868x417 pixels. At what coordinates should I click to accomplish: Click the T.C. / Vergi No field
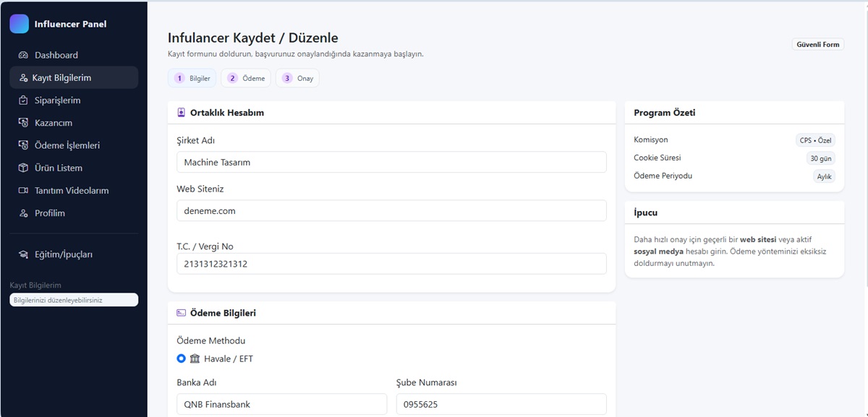(x=391, y=264)
